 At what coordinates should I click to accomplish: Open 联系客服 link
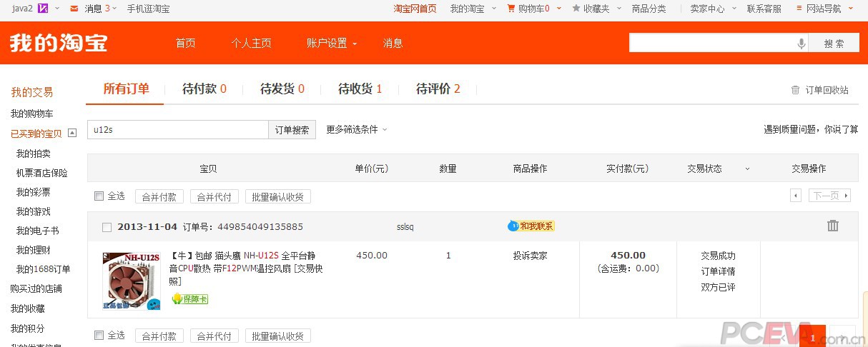point(764,9)
